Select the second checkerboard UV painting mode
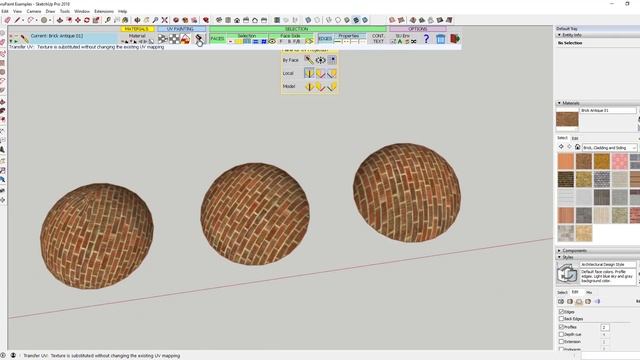The image size is (640, 360). point(174,39)
